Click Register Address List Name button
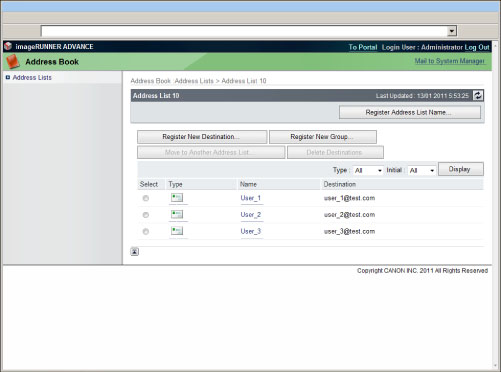The width and height of the screenshot is (501, 372). [x=410, y=112]
